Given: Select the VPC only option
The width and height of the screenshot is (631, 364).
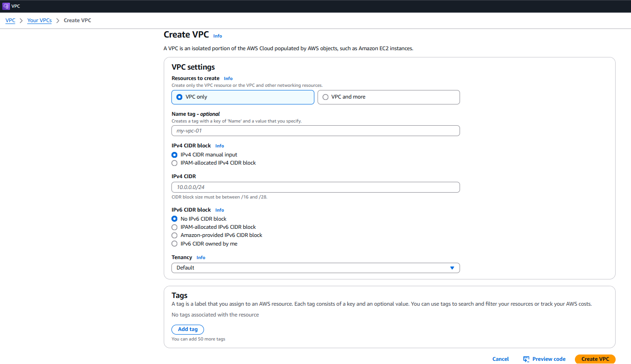Looking at the screenshot, I should coord(179,97).
